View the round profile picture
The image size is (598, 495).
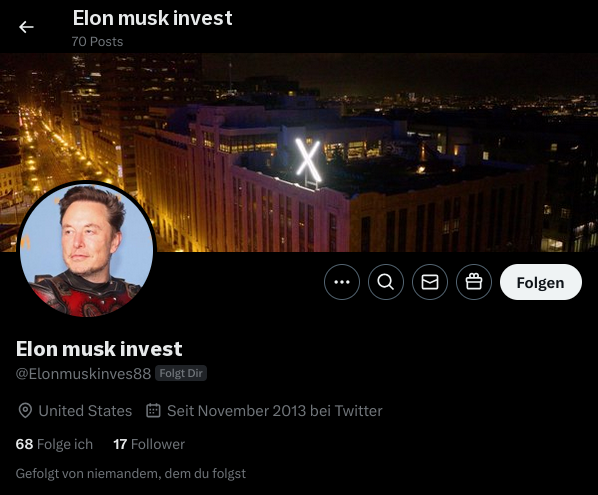click(x=87, y=249)
